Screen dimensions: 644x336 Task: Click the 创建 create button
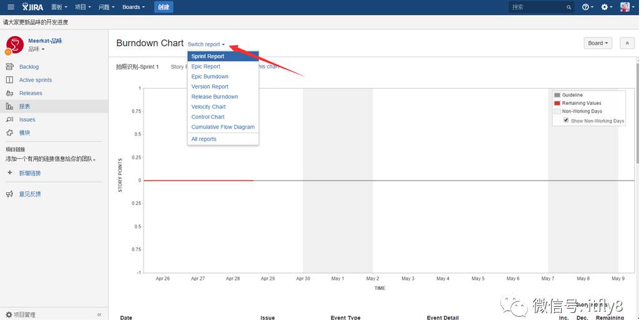click(x=163, y=7)
